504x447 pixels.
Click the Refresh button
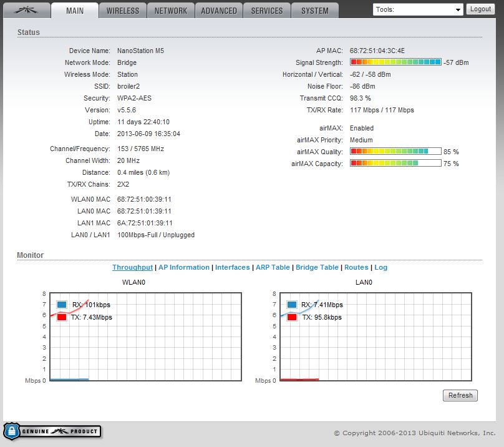(460, 395)
